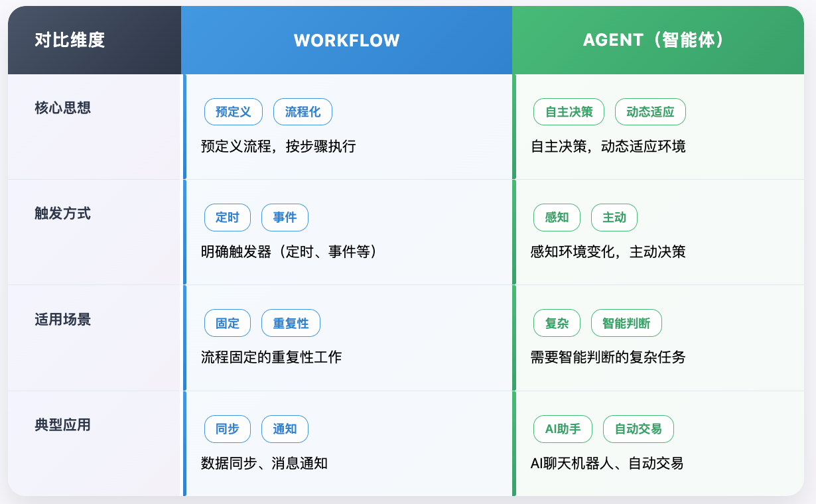Select the 智能判断 tag pill
Image resolution: width=816 pixels, height=504 pixels.
(626, 324)
